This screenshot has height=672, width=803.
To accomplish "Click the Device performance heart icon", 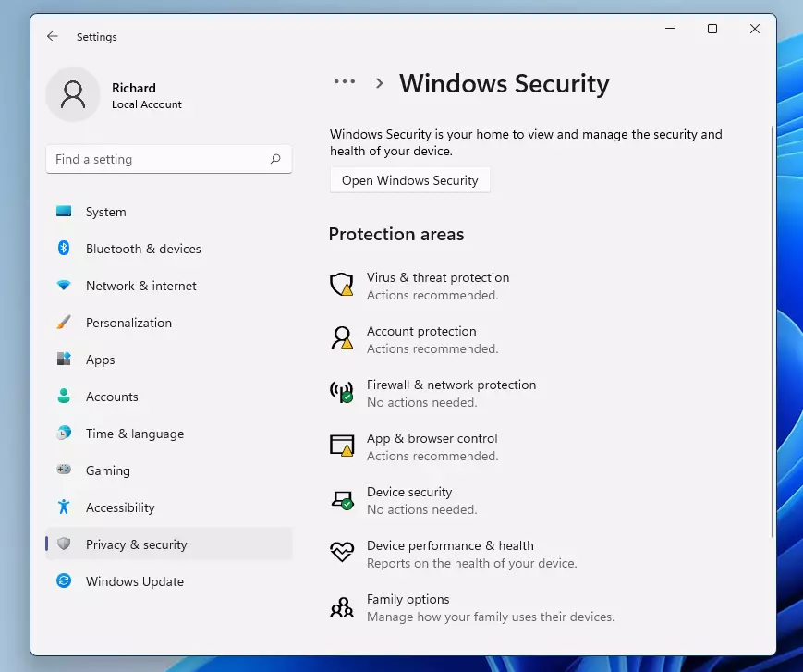I will point(342,552).
